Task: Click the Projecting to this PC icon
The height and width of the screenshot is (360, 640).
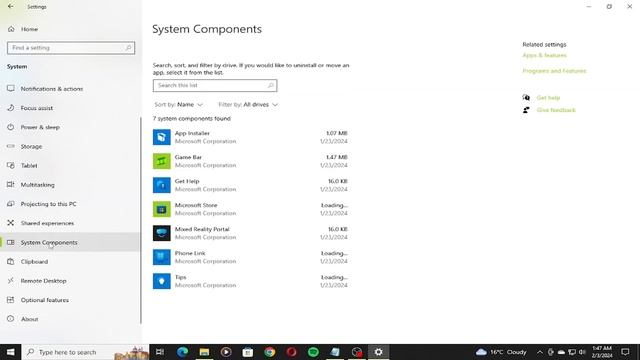Action: (x=11, y=204)
